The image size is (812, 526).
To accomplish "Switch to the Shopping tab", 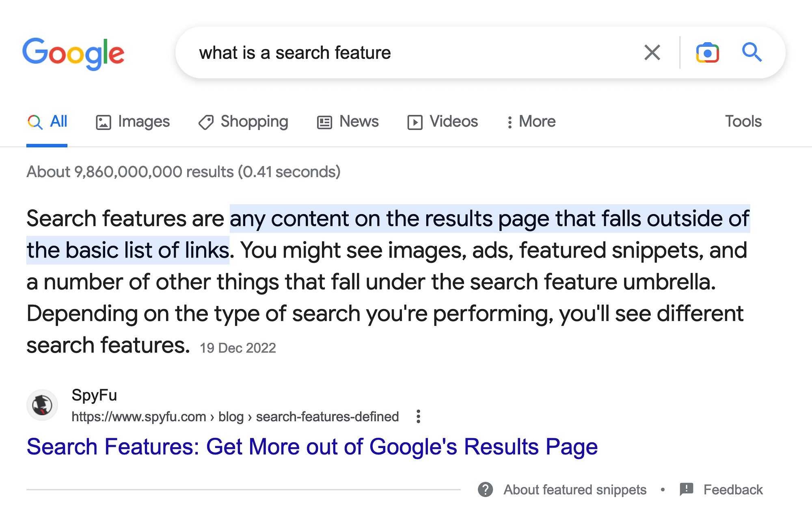I will pyautogui.click(x=243, y=121).
